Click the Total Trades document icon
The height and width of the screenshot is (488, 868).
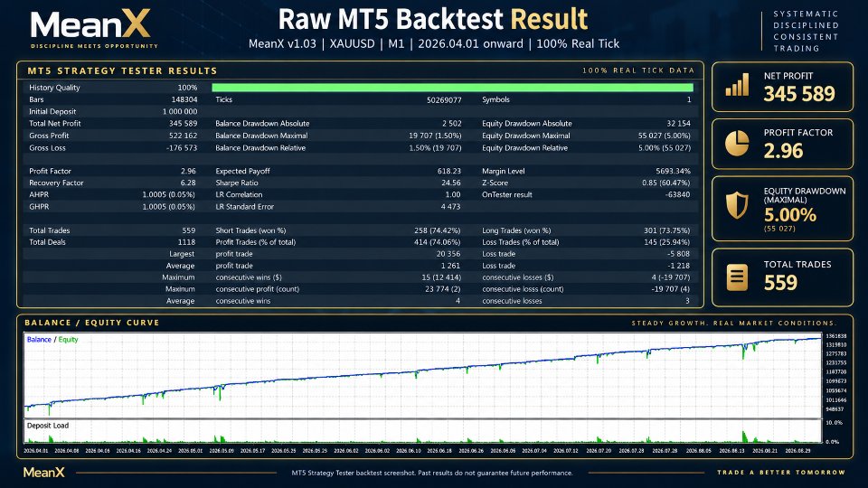(x=737, y=277)
